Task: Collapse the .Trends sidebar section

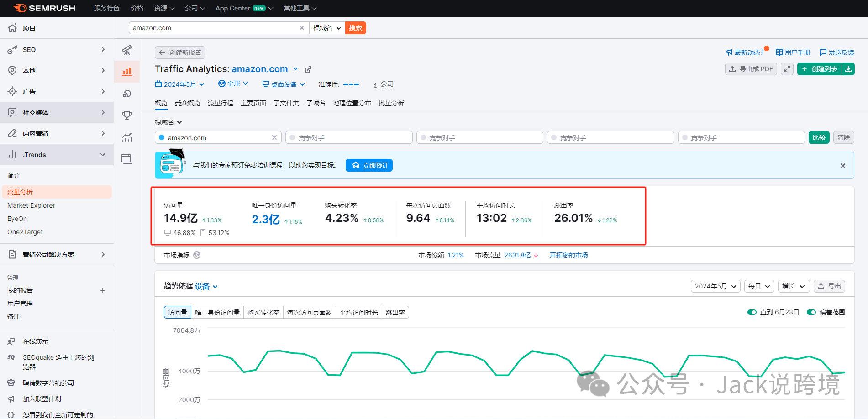Action: click(x=57, y=155)
